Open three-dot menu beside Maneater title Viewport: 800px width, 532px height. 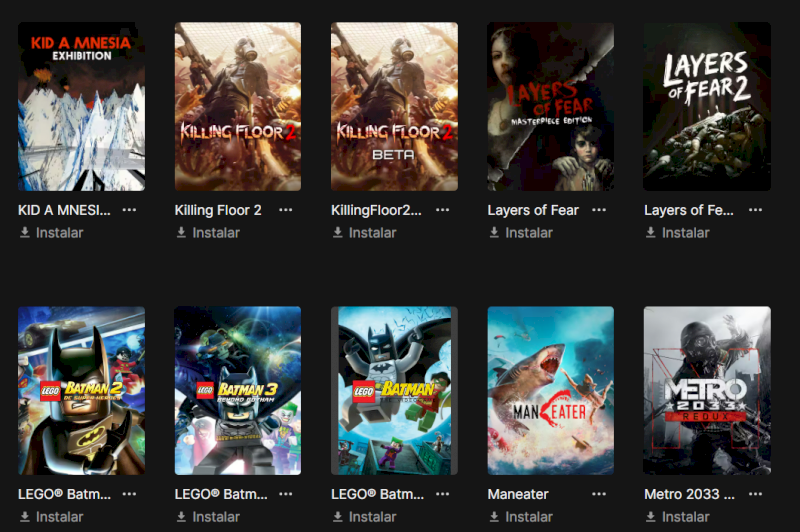pos(599,494)
